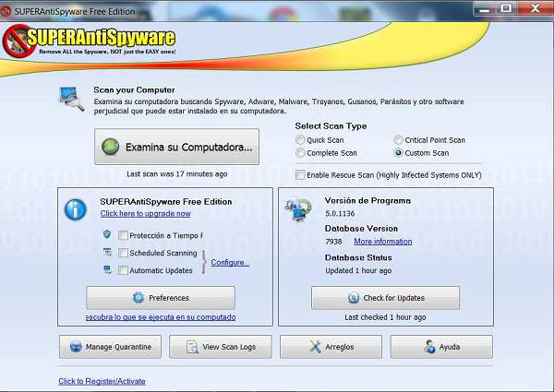Toggle Protección a Tiempo Real checkbox

(x=123, y=235)
